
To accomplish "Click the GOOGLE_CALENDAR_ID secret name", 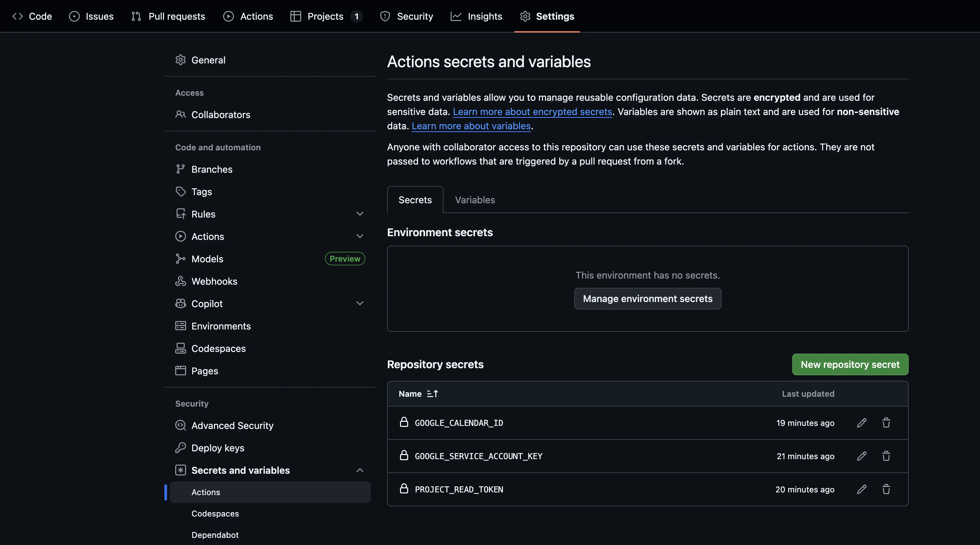I will click(459, 423).
